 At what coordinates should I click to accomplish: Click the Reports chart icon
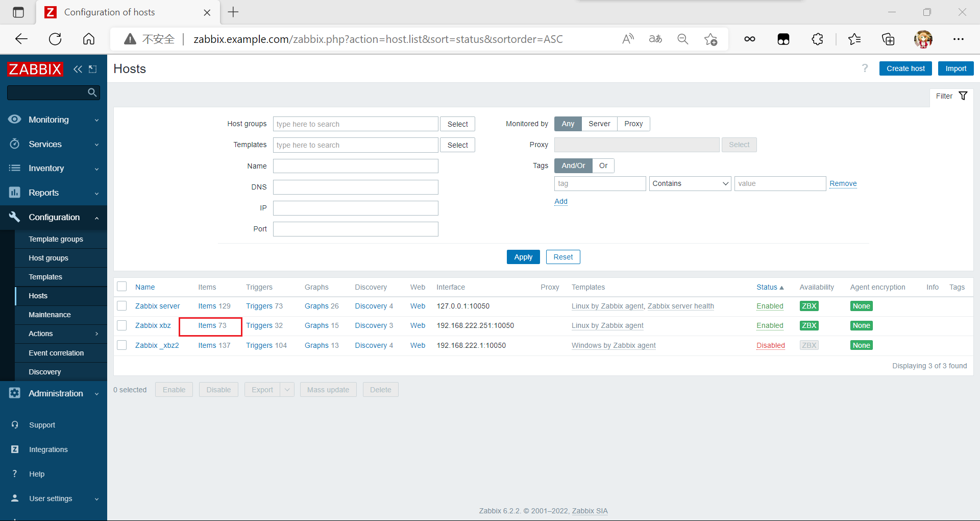(x=15, y=193)
